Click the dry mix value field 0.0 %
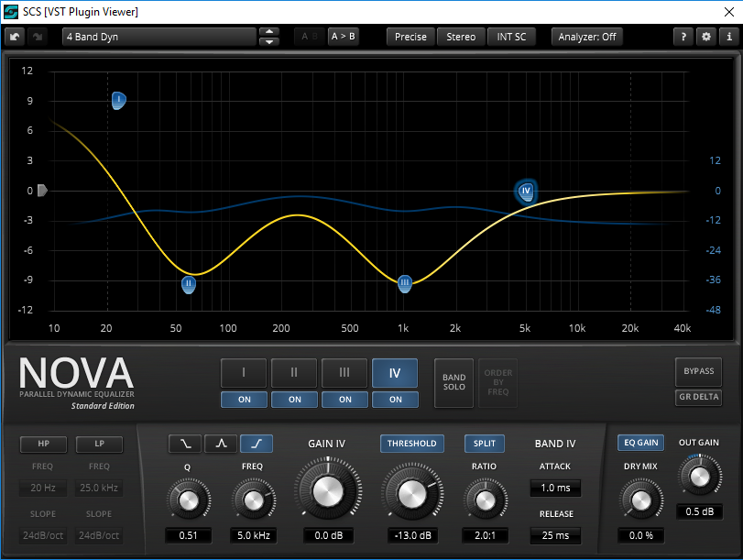The height and width of the screenshot is (560, 743). tap(640, 535)
